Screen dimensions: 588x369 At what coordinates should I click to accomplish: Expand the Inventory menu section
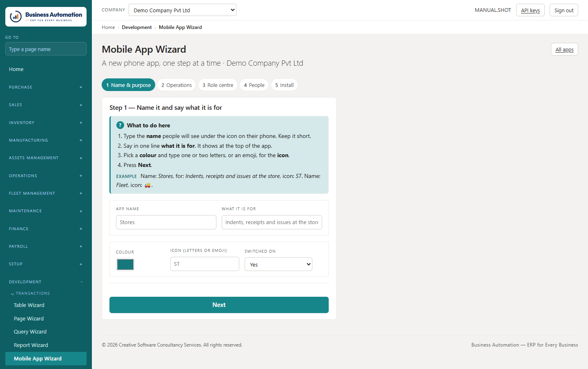(x=46, y=123)
